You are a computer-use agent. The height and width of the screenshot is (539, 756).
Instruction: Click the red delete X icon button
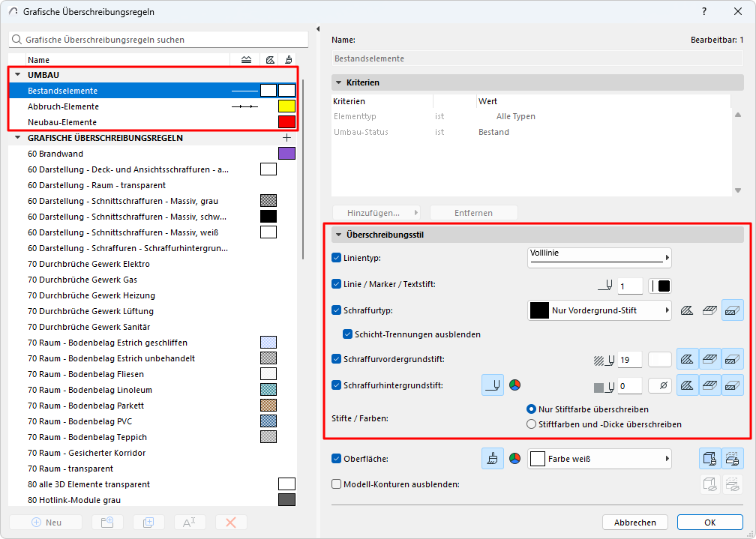tap(231, 522)
